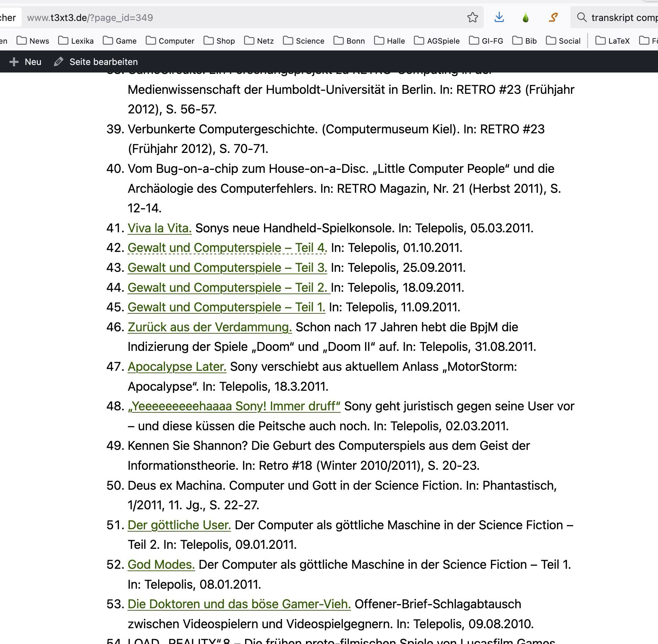
Task: Click text Verbunkerte Computergeschichte
Action: click(223, 129)
